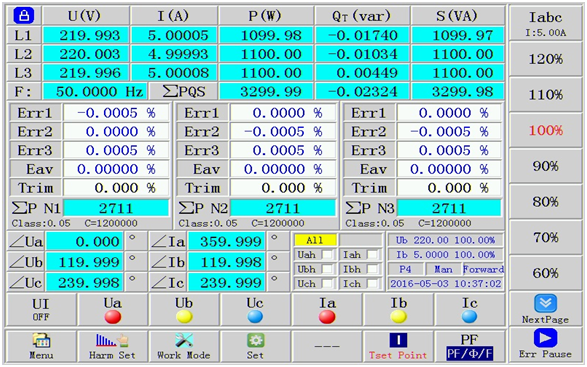Select the Tset Point button
The height and width of the screenshot is (367, 587).
pos(398,346)
